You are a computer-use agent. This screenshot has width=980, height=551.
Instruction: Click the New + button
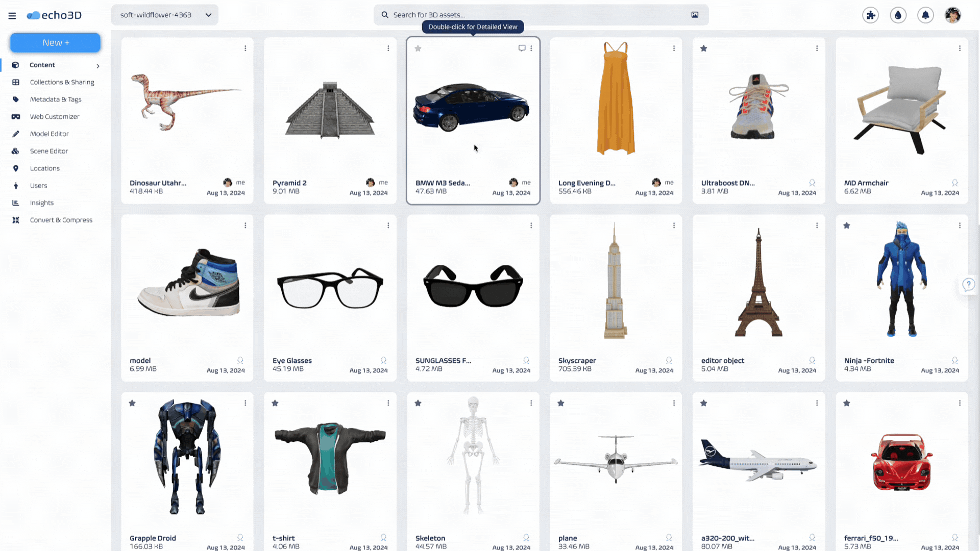click(55, 42)
